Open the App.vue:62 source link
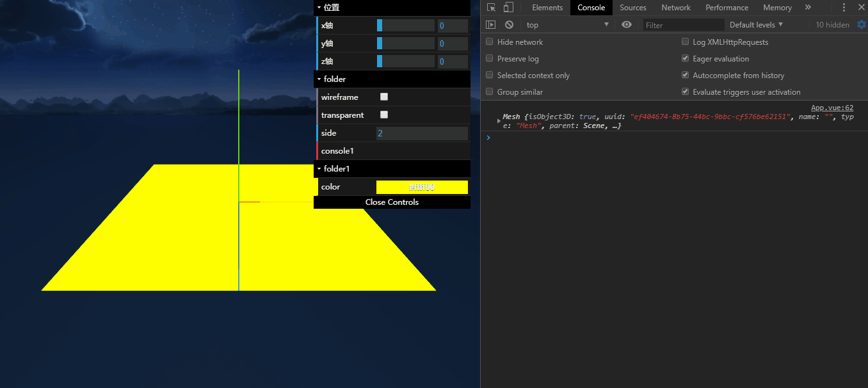Viewport: 868px width, 388px height. 832,107
